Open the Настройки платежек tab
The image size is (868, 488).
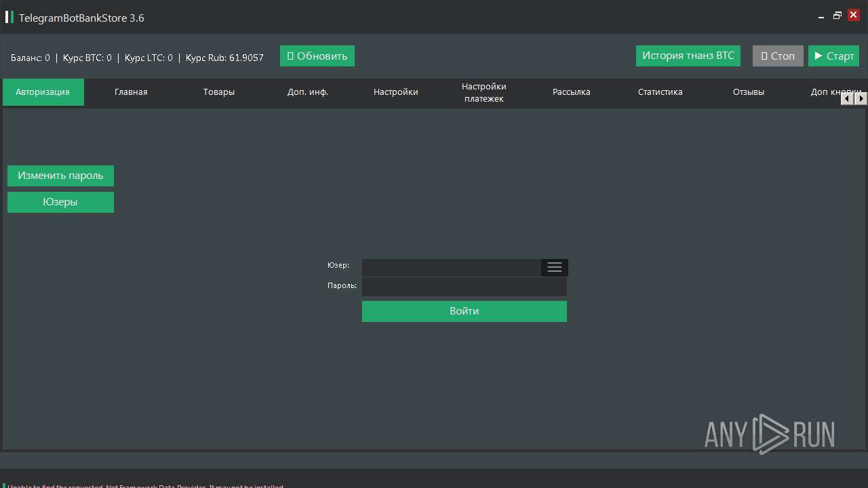[x=484, y=92]
